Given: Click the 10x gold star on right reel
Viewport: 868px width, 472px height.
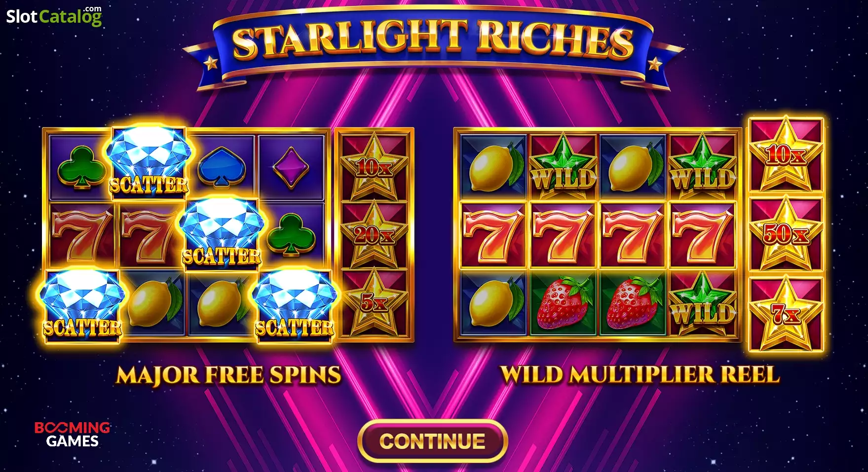Looking at the screenshot, I should point(786,154).
